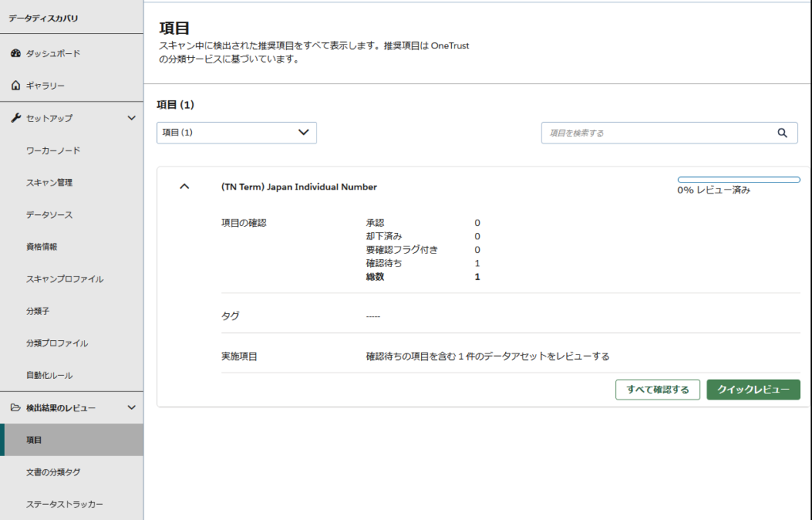Open the 項目 (1) dropdown
The width and height of the screenshot is (812, 520).
pos(236,133)
